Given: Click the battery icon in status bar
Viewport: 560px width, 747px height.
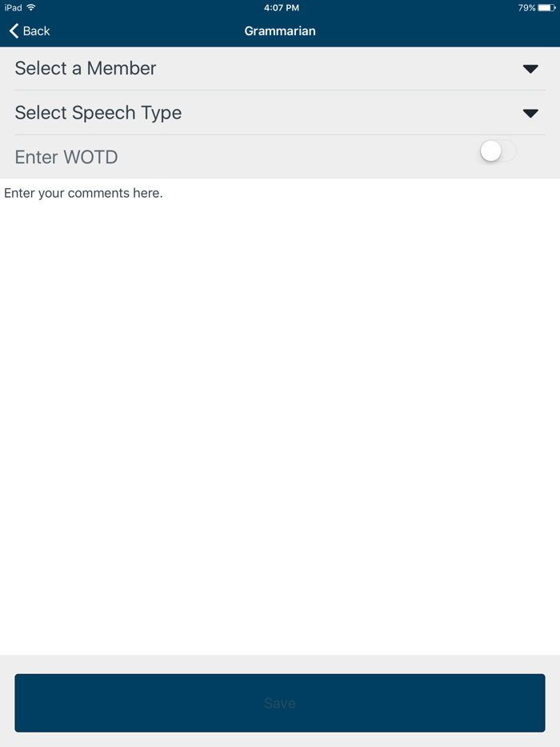Looking at the screenshot, I should [546, 8].
